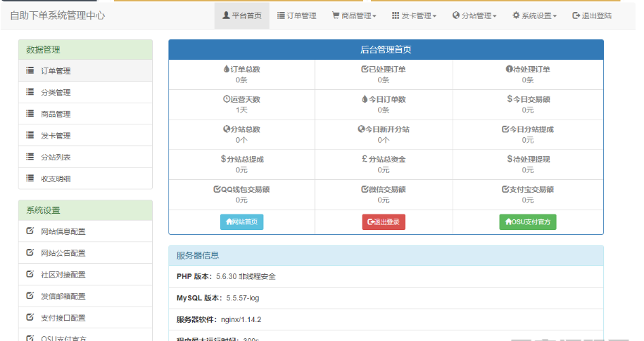This screenshot has width=644, height=341.
Task: Click list icon of sidebar 商品管理
Action: (30, 113)
